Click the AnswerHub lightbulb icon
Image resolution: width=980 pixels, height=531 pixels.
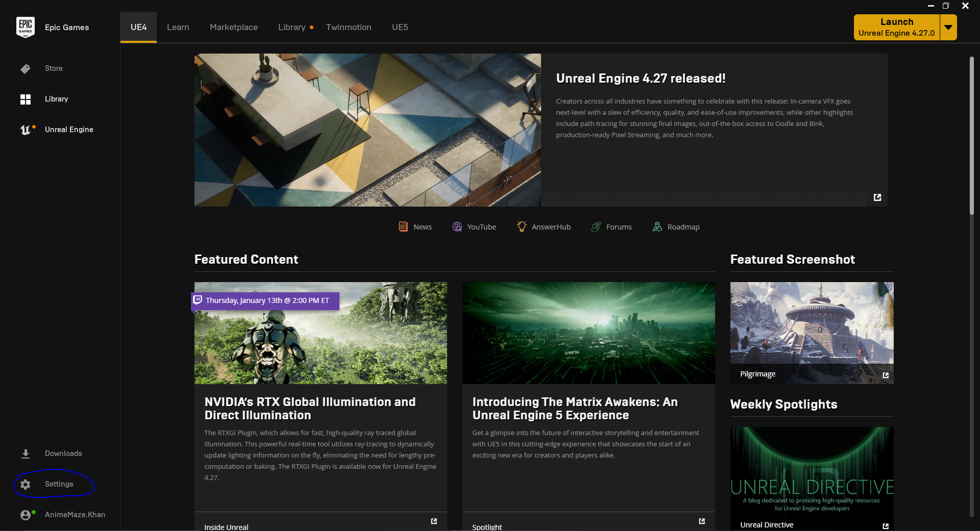(522, 226)
